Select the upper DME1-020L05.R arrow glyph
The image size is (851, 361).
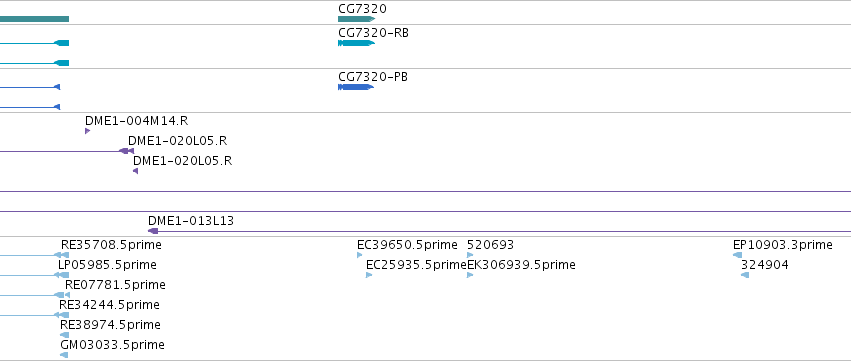(x=126, y=151)
